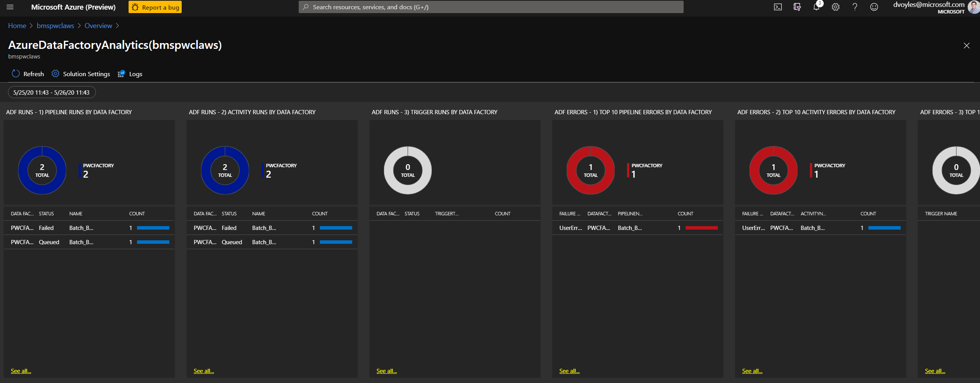Click the Solution Settings gear icon
The width and height of the screenshot is (980, 383).
[x=55, y=73]
